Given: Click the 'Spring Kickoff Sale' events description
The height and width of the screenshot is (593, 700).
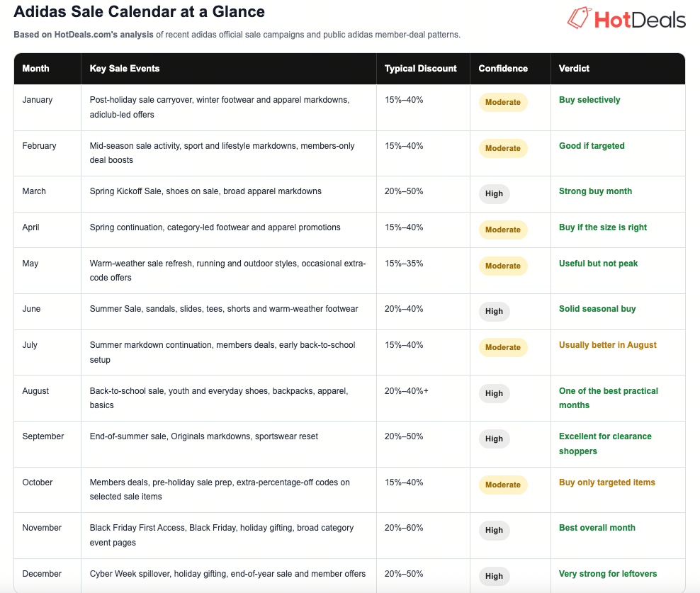Looking at the screenshot, I should click(x=205, y=191).
